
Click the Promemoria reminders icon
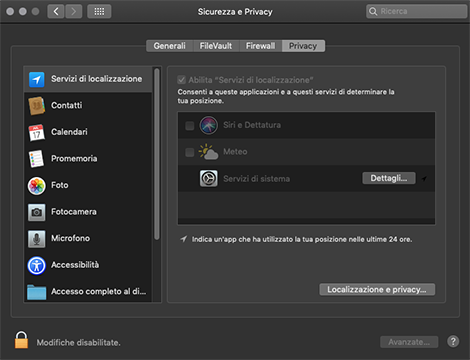click(x=37, y=159)
